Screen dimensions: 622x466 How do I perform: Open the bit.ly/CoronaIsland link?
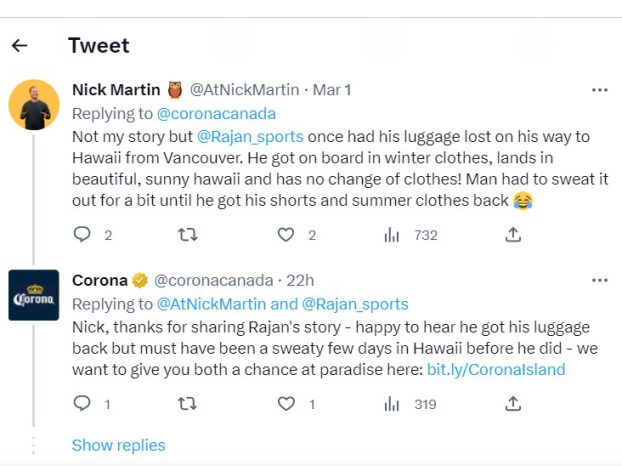click(x=496, y=369)
